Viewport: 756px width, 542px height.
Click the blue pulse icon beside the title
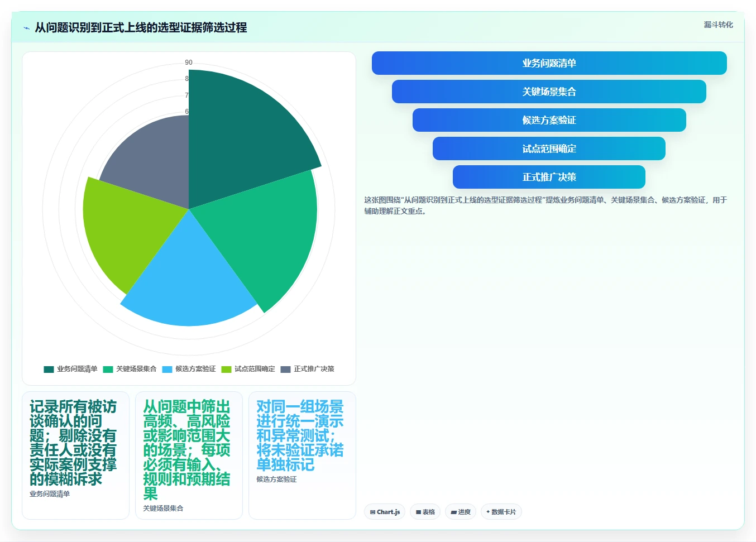[x=26, y=28]
